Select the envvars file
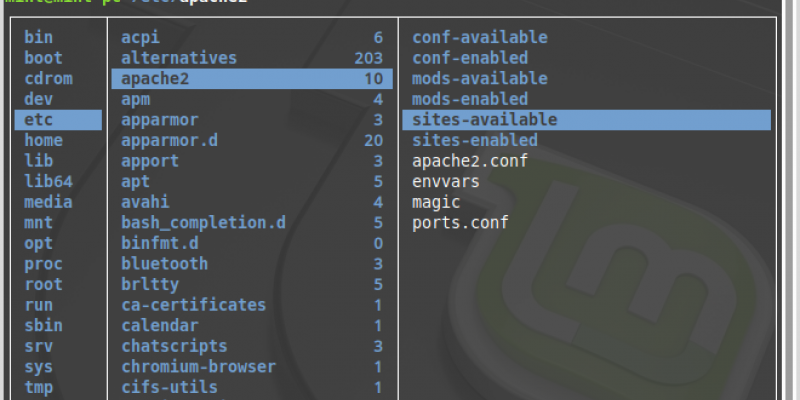800x400 pixels. pyautogui.click(x=446, y=181)
